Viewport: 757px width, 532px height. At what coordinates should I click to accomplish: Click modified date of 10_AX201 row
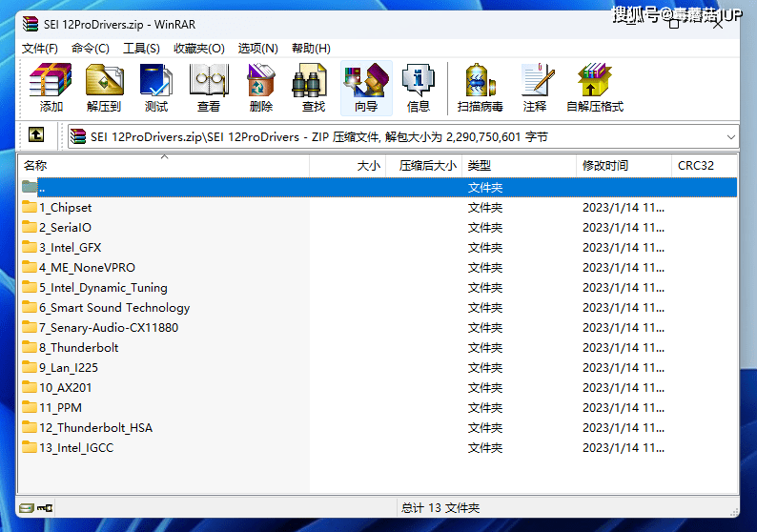tap(624, 388)
